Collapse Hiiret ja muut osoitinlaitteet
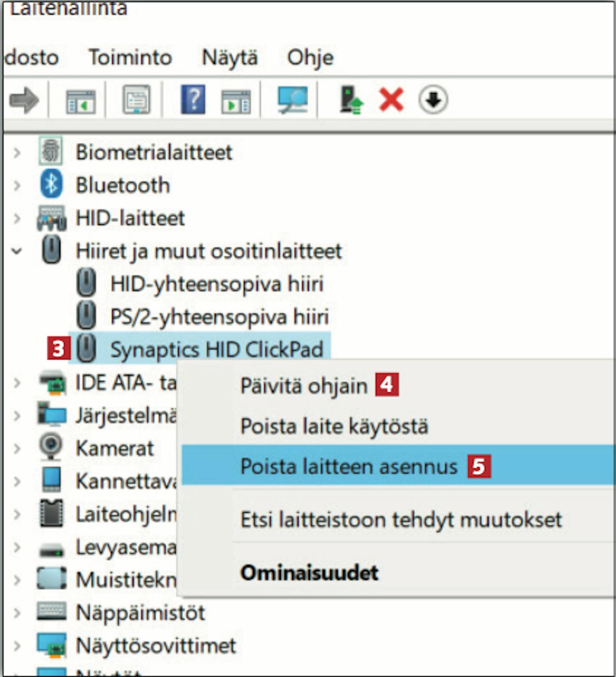The width and height of the screenshot is (616, 677). point(17,251)
